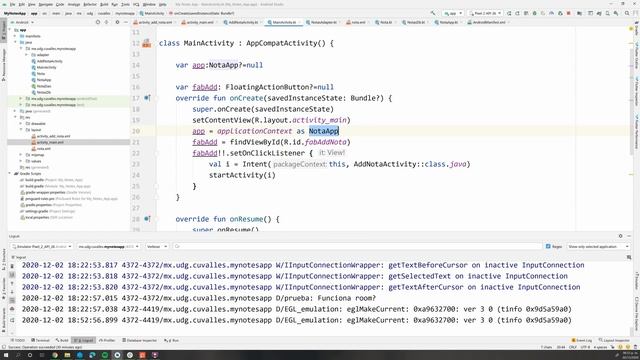
Task: Open the Verbose log level dropdown
Action: click(x=156, y=247)
